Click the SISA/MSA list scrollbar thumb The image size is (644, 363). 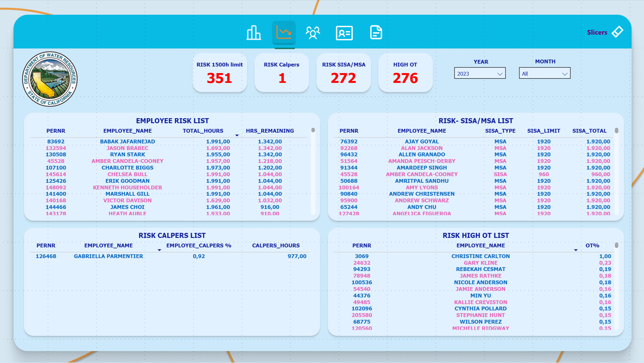click(x=616, y=130)
